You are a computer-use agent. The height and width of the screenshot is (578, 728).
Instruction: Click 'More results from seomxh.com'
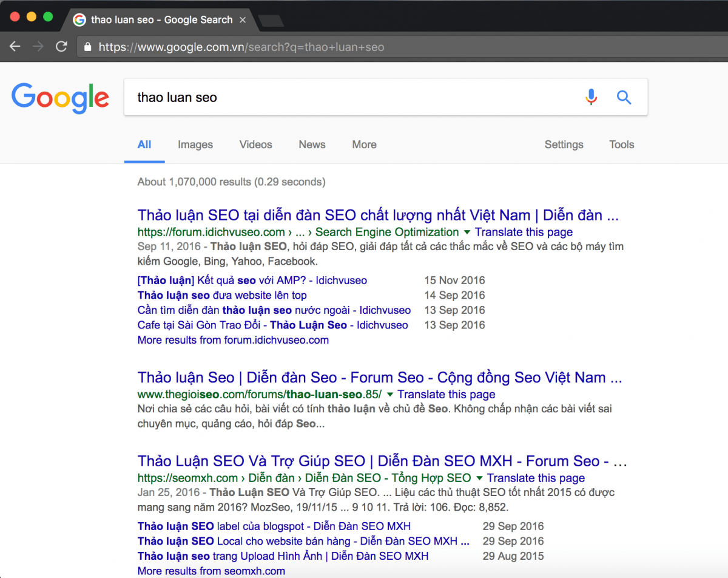(x=211, y=571)
